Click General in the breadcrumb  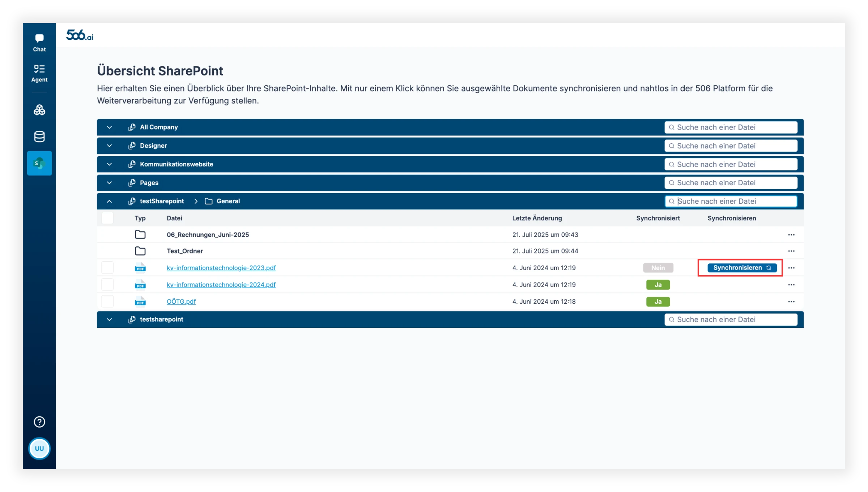[228, 201]
